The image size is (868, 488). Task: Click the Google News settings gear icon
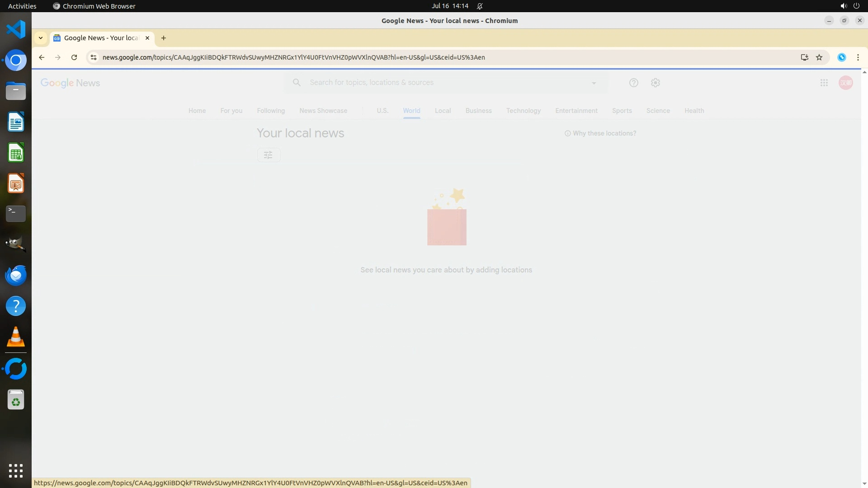(656, 83)
